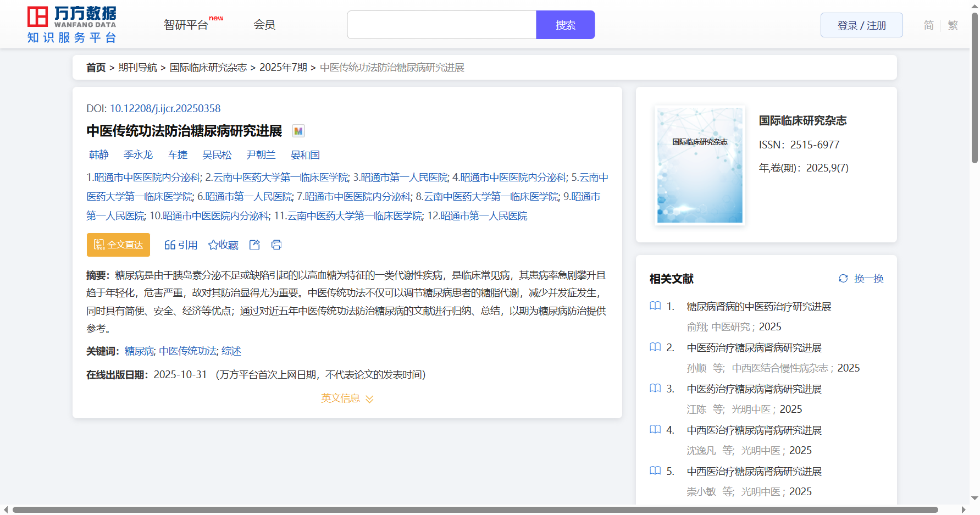Click the journal cover thumbnail
980x515 pixels.
click(x=700, y=165)
